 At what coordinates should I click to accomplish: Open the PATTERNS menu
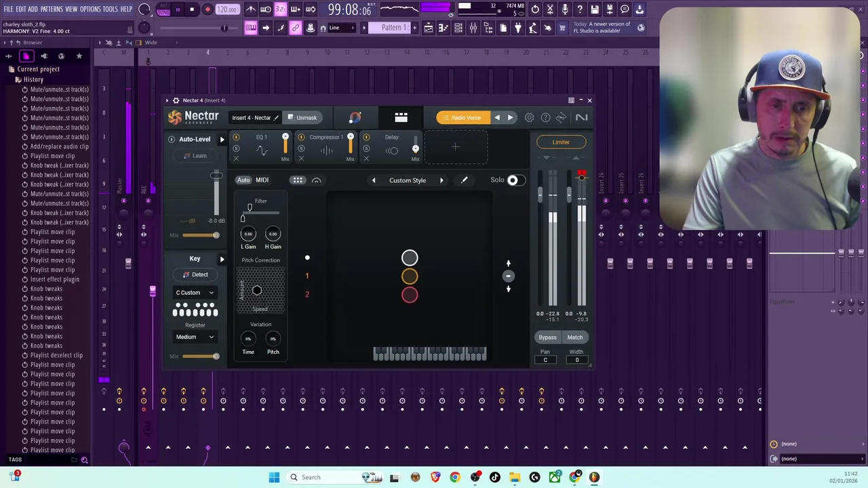point(52,9)
